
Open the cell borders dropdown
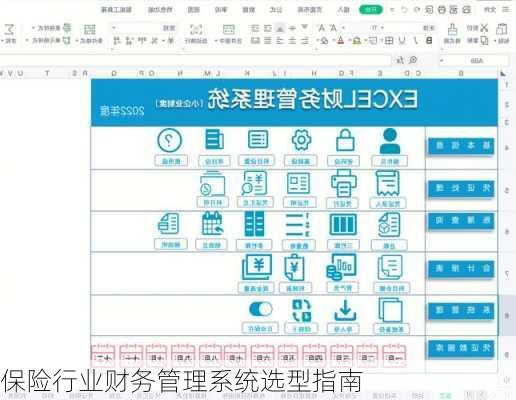382,41
